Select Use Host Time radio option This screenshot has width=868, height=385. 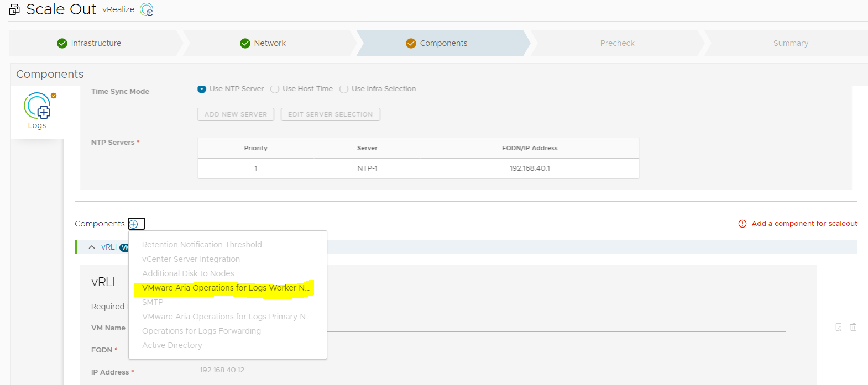point(275,89)
